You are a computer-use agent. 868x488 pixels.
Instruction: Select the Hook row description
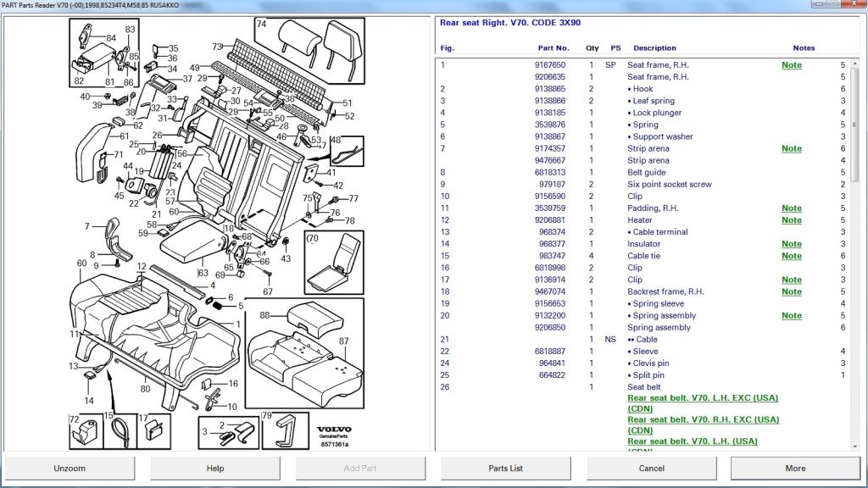[640, 88]
